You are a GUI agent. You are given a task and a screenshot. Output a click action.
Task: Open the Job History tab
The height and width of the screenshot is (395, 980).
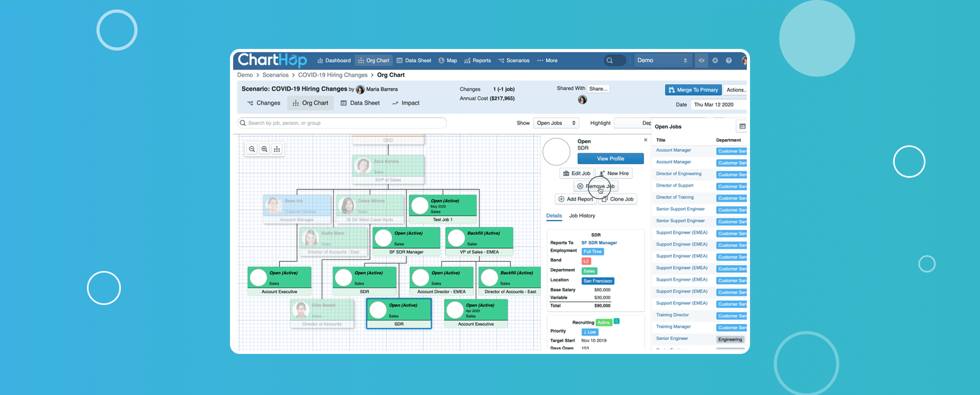(582, 215)
